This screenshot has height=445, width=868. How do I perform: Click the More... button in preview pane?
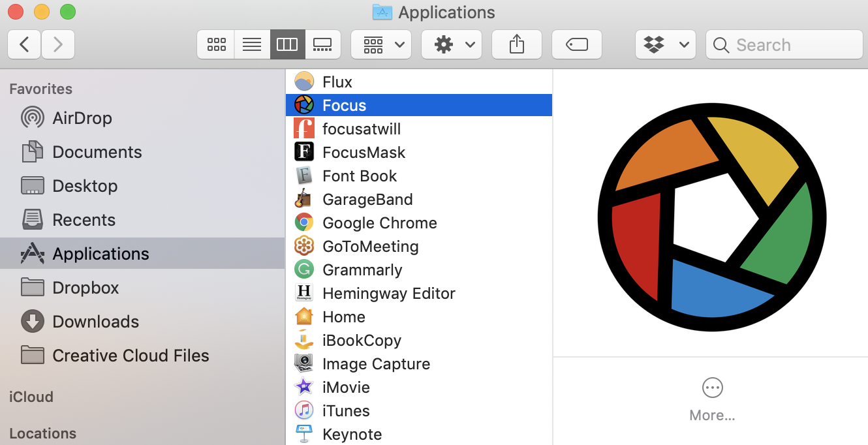click(x=712, y=399)
